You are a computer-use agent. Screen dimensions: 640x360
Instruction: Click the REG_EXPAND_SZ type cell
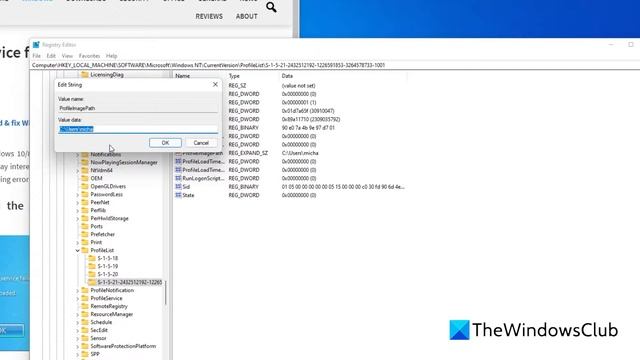click(248, 153)
